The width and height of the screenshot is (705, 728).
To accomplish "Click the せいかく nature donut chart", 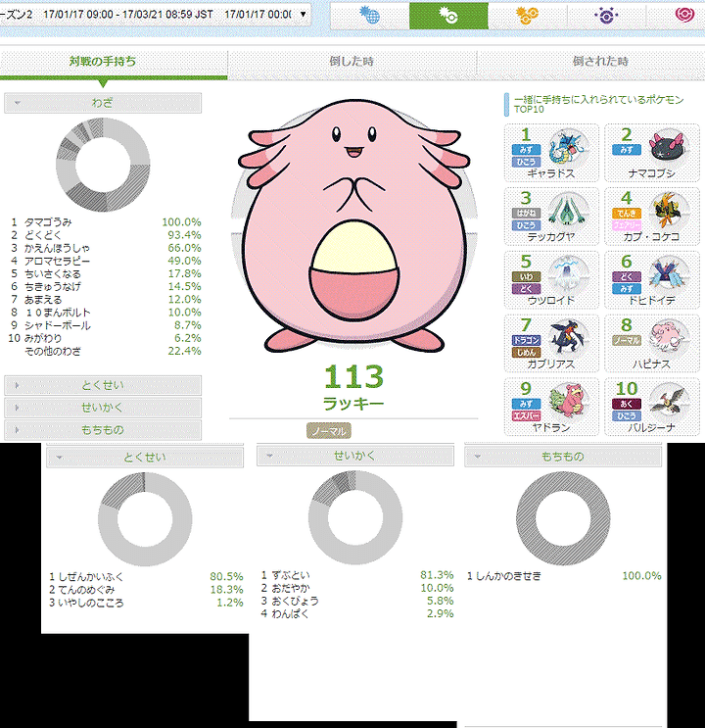I will [355, 517].
